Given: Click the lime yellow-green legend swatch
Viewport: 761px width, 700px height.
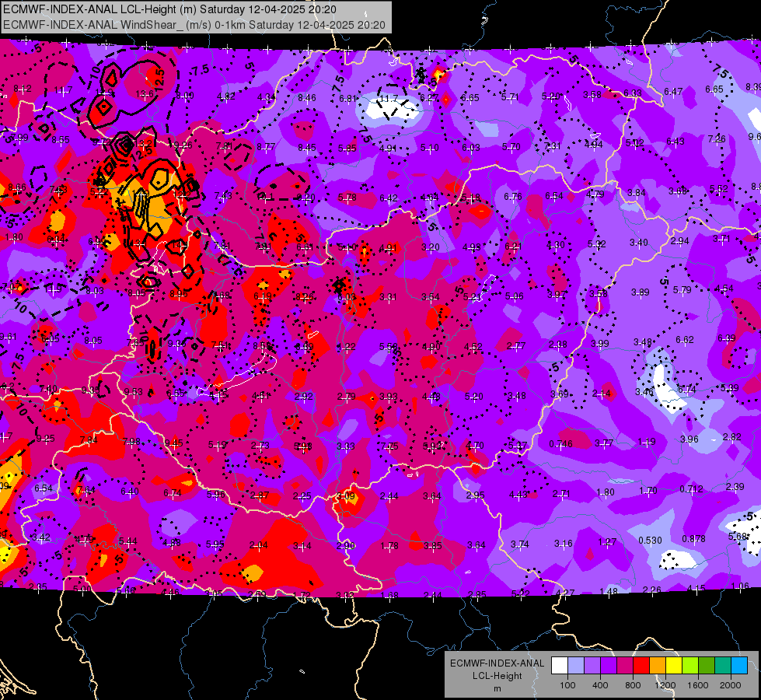Looking at the screenshot, I should (x=690, y=665).
